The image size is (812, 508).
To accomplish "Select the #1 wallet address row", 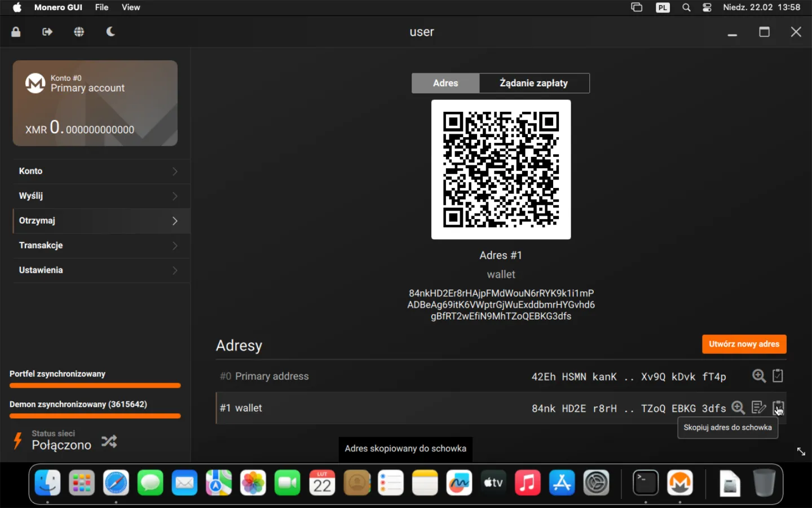I will click(x=501, y=408).
